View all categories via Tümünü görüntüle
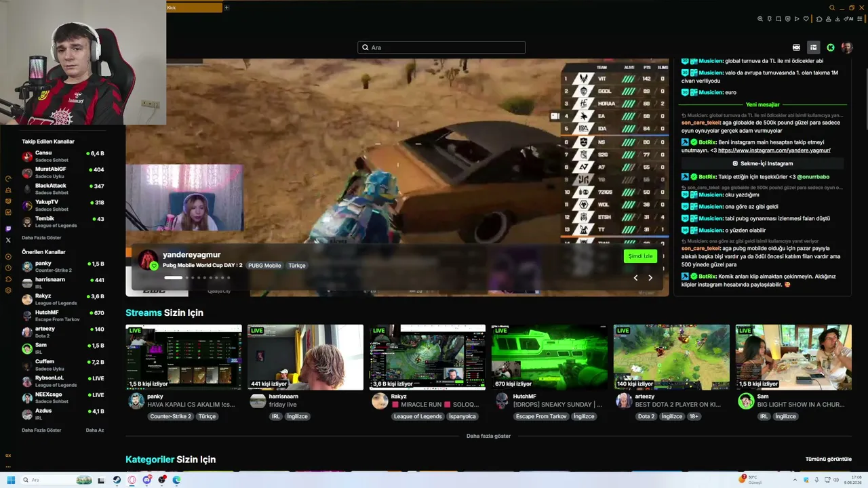 (x=829, y=459)
